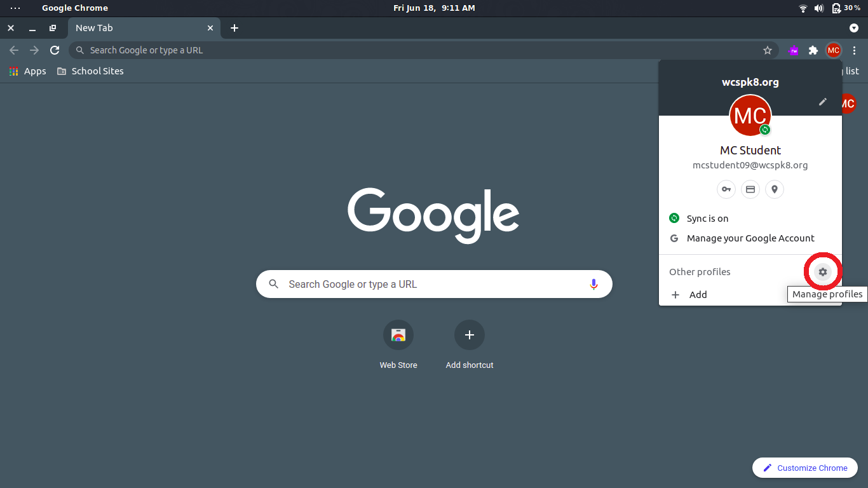Screen dimensions: 868x488
Task: Click the Other profiles label
Action: pos(700,272)
